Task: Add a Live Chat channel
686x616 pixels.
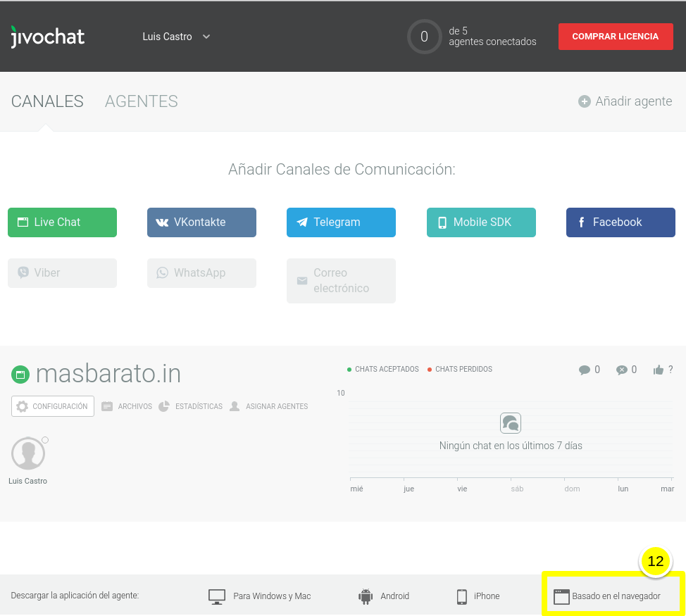Action: [62, 222]
